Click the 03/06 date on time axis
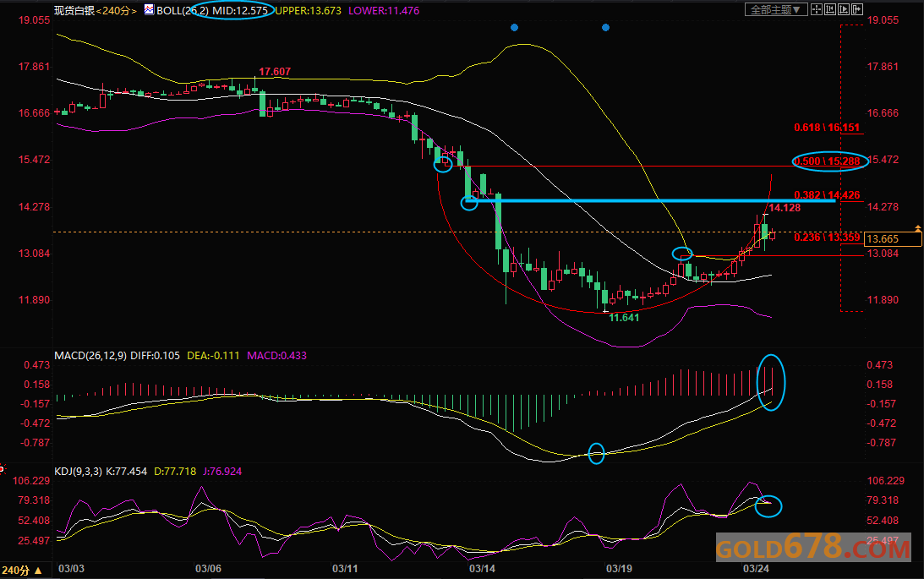Viewport: 924px width, 579px height. tap(208, 569)
